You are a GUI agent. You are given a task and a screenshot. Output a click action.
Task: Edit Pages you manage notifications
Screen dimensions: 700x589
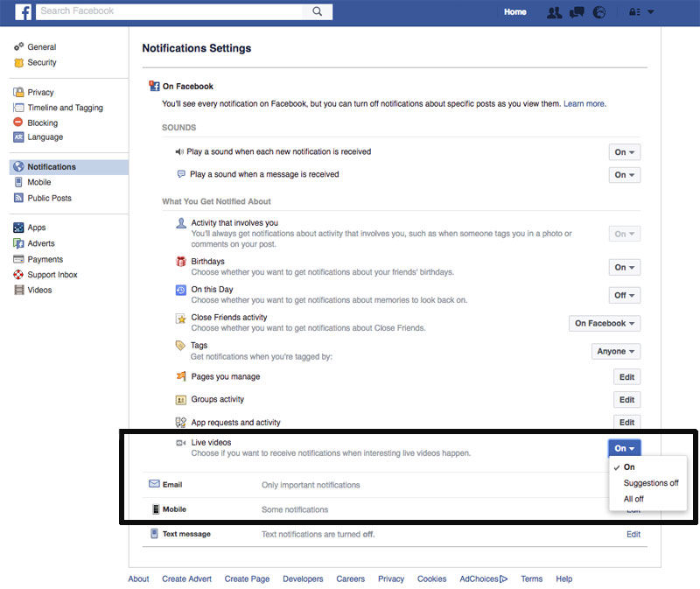(x=626, y=377)
